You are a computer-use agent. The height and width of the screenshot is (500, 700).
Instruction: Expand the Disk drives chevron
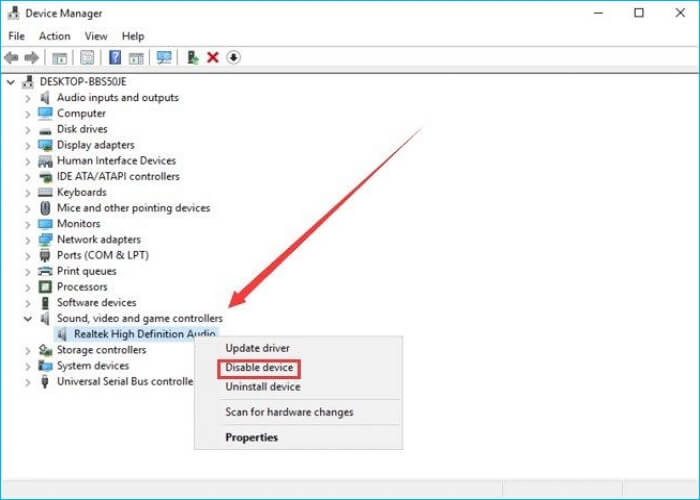[28, 130]
